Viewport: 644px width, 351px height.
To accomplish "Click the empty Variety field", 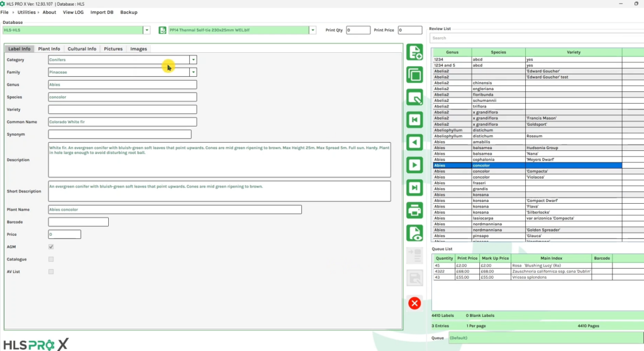I will pyautogui.click(x=123, y=109).
